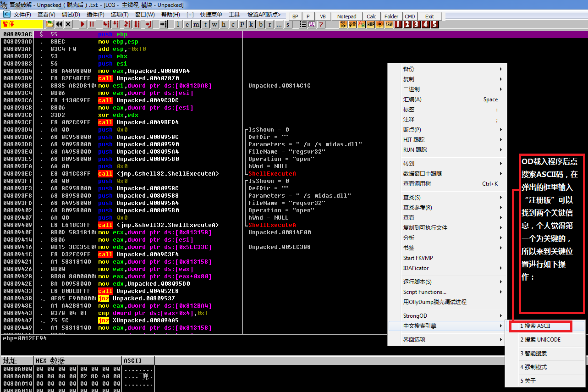Expand the StrongOD submenu arrow
The width and height of the screenshot is (588, 392).
point(501,316)
